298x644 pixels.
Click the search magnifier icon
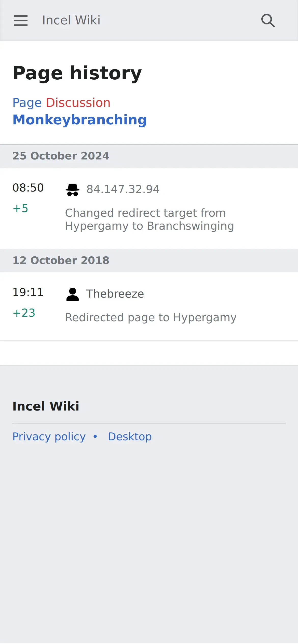point(268,21)
